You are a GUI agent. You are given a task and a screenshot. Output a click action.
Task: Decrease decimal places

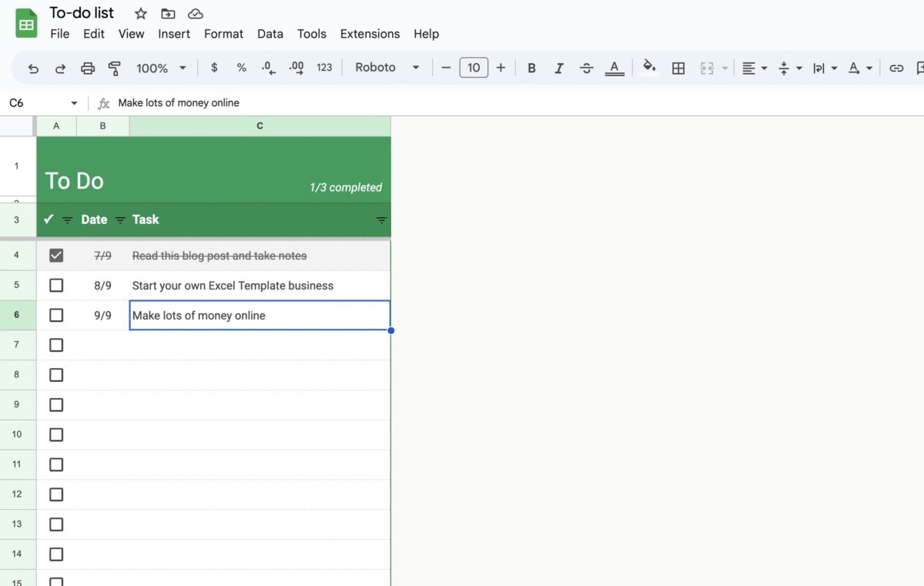point(268,68)
